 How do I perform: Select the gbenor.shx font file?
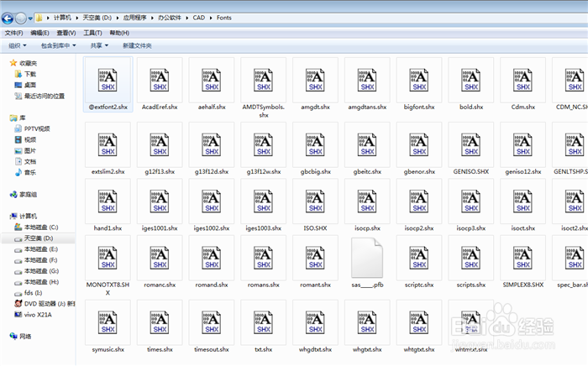[x=419, y=149]
